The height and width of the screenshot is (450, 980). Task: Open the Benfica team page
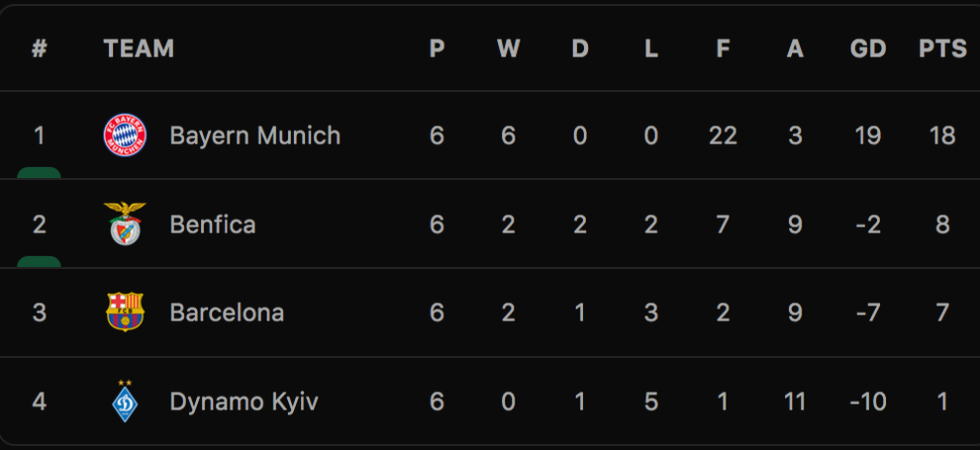coord(213,225)
